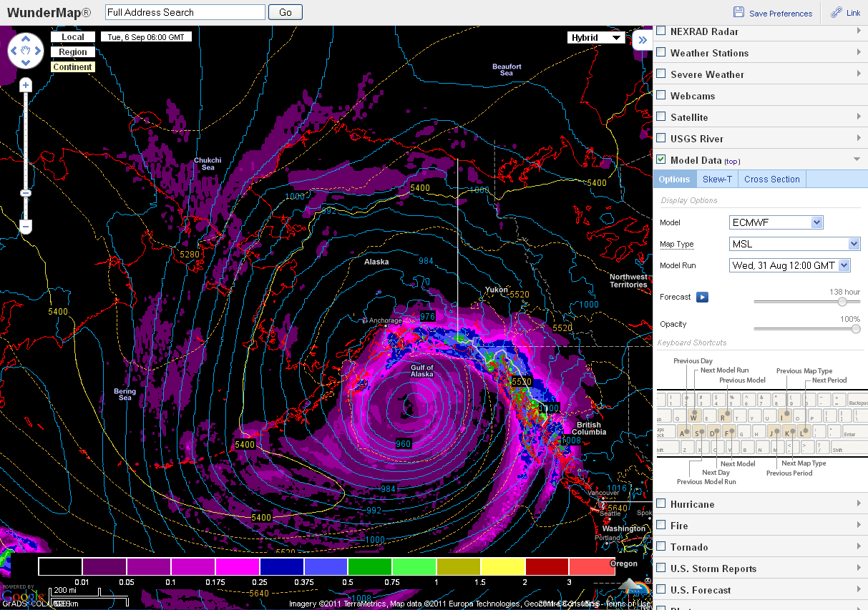
Task: Select the Region zoom level
Action: (73, 52)
